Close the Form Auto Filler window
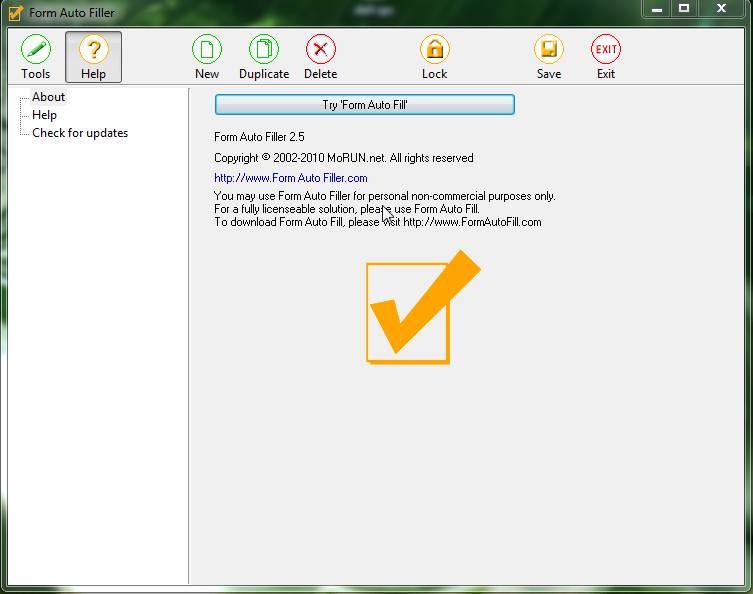The height and width of the screenshot is (594, 753). pyautogui.click(x=721, y=9)
